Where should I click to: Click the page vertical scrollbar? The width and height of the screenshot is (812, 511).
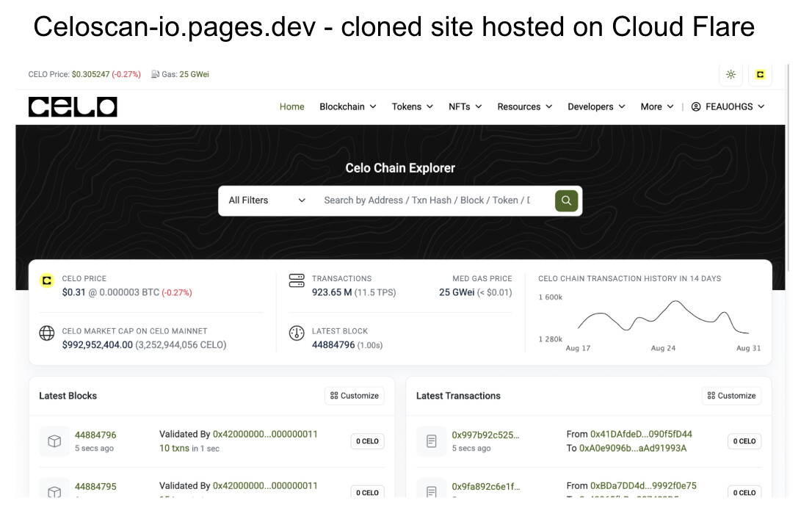(787, 168)
